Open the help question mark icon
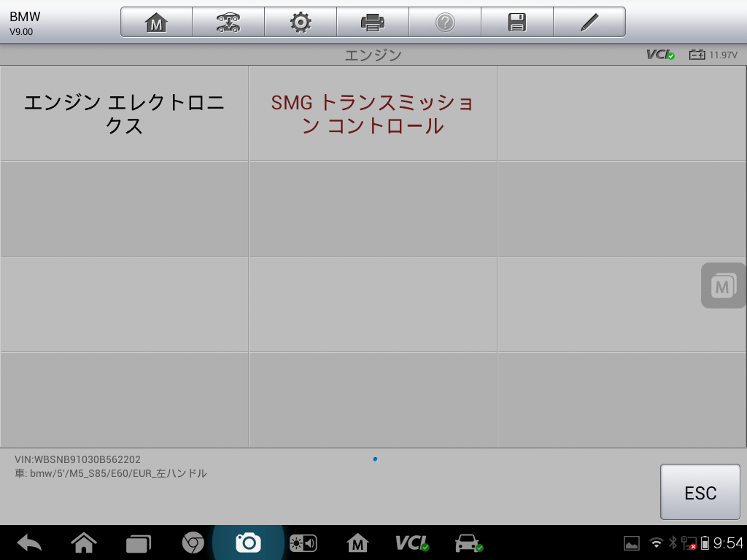Image resolution: width=747 pixels, height=560 pixels. click(445, 23)
